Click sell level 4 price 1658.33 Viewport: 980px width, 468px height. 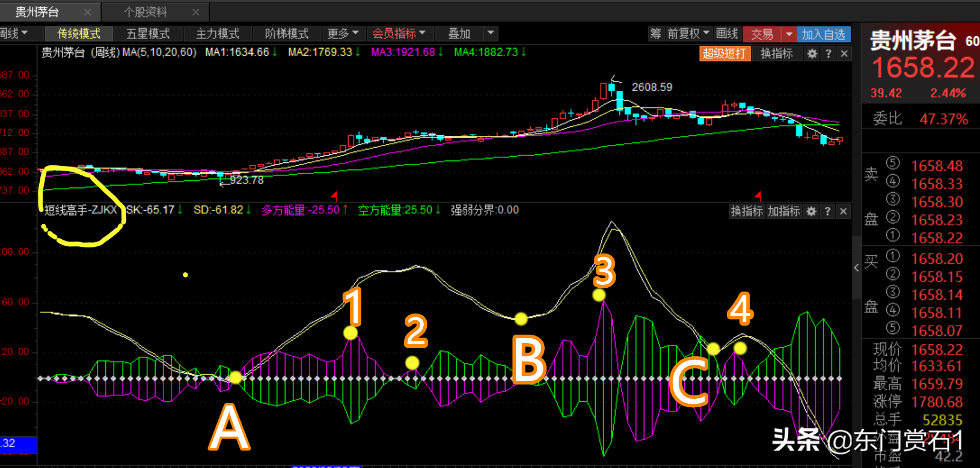click(937, 184)
